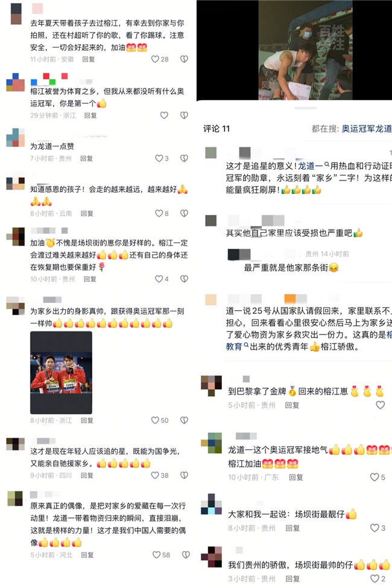Viewport: 392px width, 588px height.
Task: Dislike the Anhui comment about 榕江
Action: point(184,59)
